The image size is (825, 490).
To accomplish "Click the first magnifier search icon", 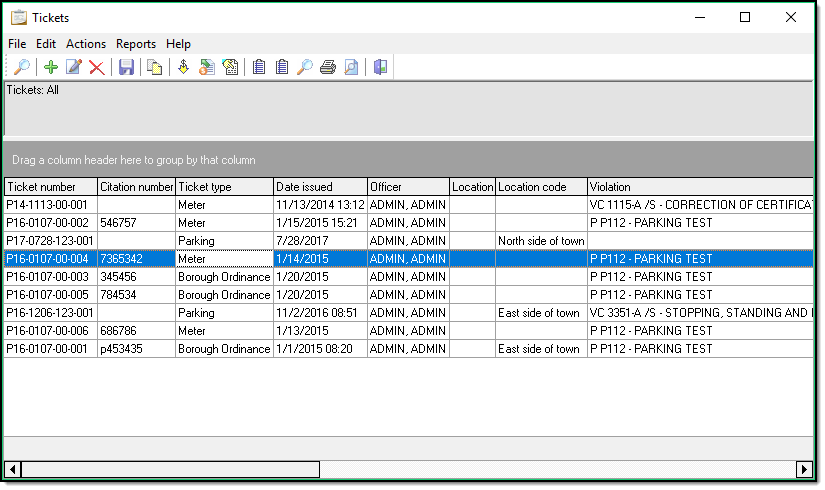I will [x=21, y=67].
